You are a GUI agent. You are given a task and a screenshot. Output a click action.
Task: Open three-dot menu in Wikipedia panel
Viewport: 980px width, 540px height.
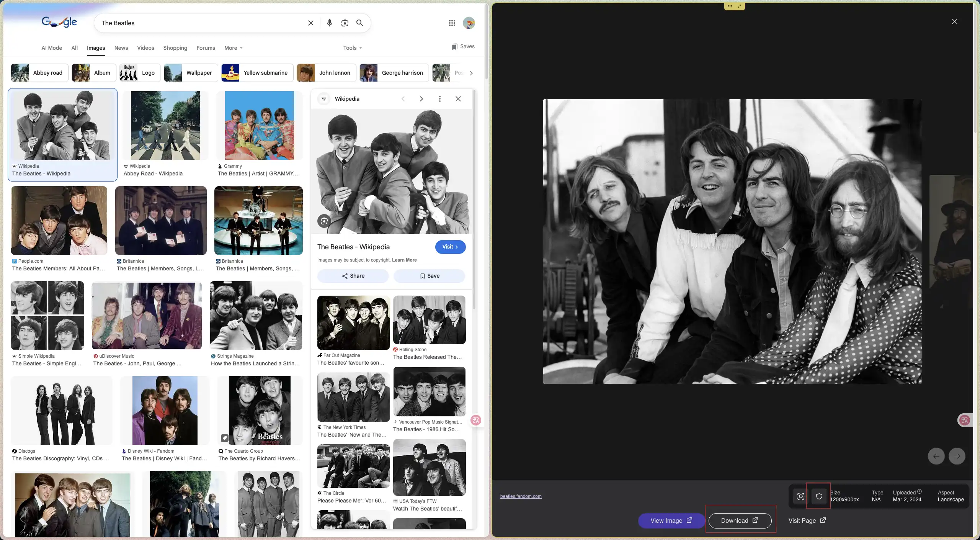point(439,99)
